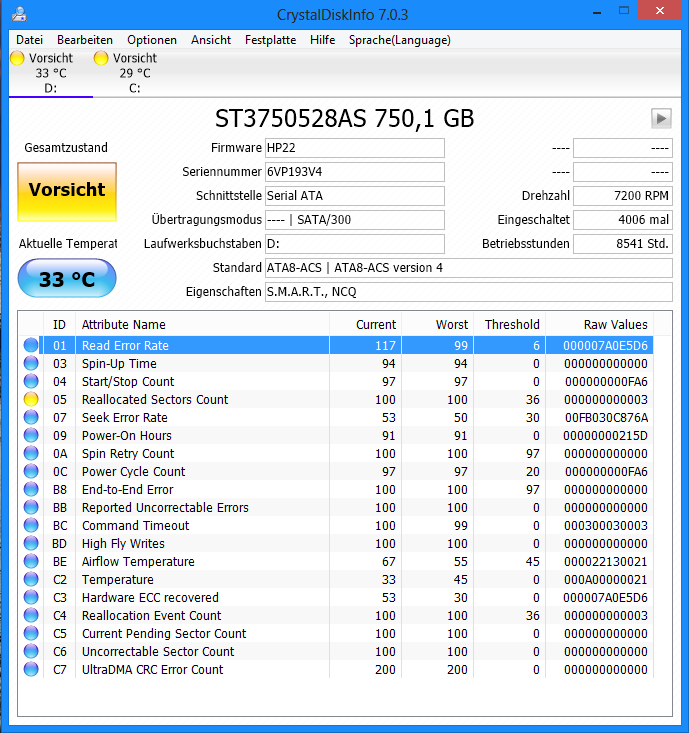Screen dimensions: 689x733
Task: Click yellow orb of Reallocated Sectors Count
Action: [x=31, y=399]
